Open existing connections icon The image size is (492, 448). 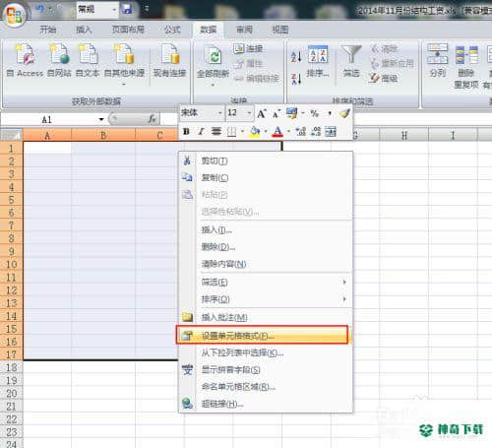point(170,54)
